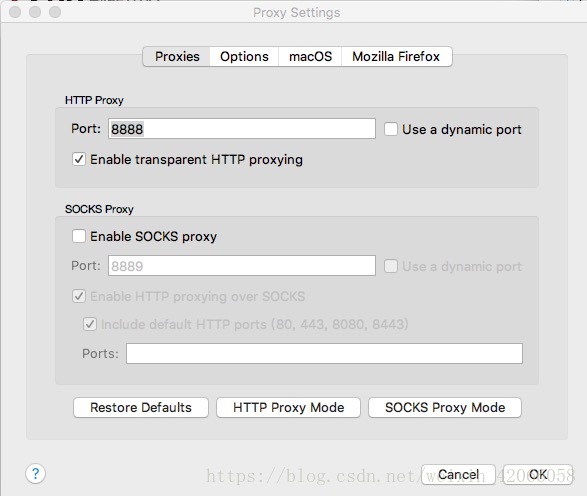
Task: Toggle Enable HTTP proxying over SOCKS
Action: pyautogui.click(x=79, y=296)
